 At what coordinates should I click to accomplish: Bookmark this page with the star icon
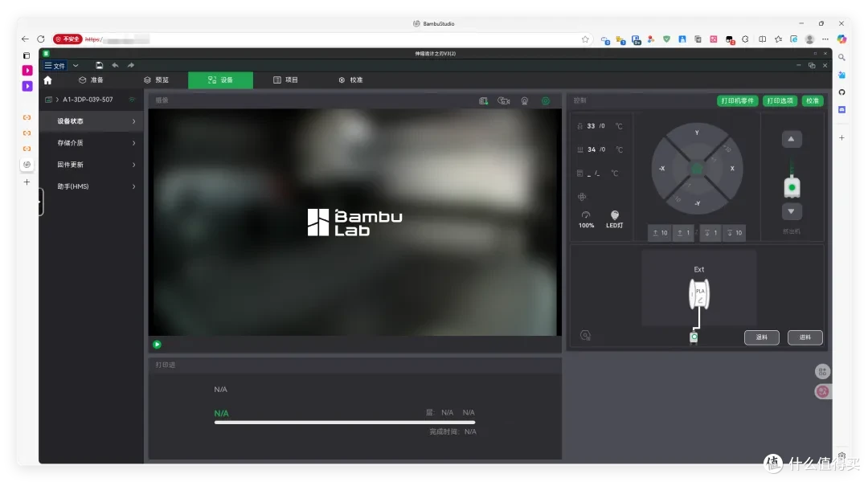click(585, 39)
